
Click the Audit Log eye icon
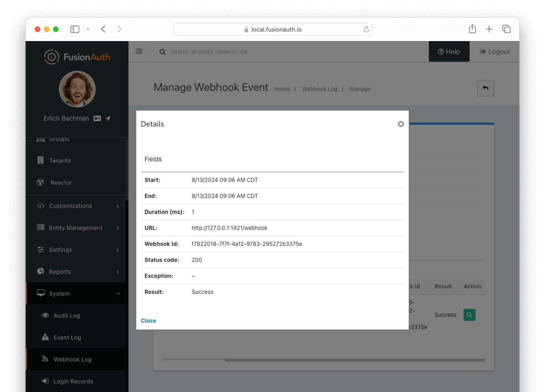45,315
